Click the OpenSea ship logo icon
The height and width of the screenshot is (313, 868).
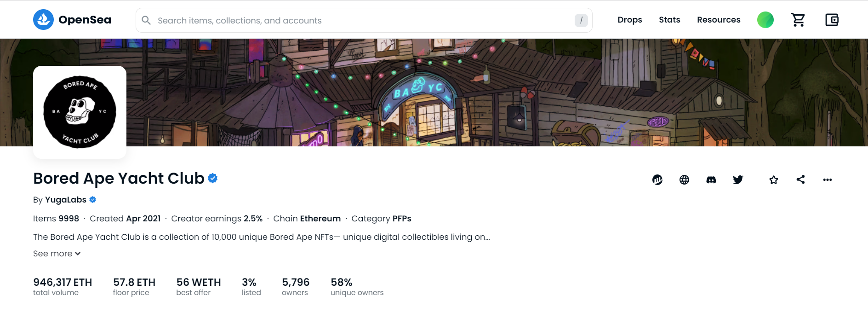tap(43, 20)
